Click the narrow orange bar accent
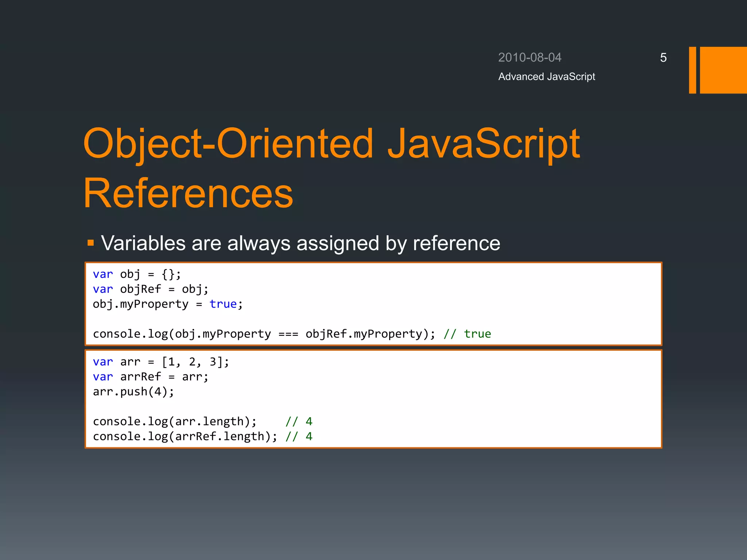747x560 pixels. (x=692, y=70)
